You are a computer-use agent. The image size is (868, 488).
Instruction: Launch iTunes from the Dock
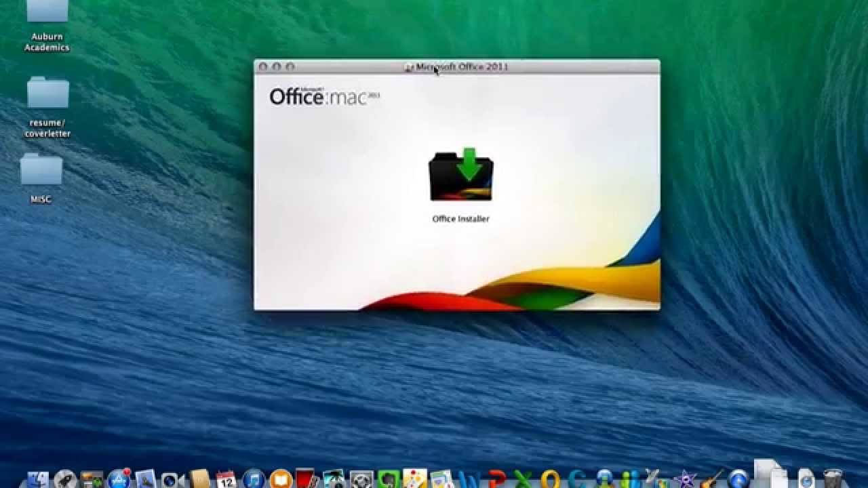pos(254,479)
